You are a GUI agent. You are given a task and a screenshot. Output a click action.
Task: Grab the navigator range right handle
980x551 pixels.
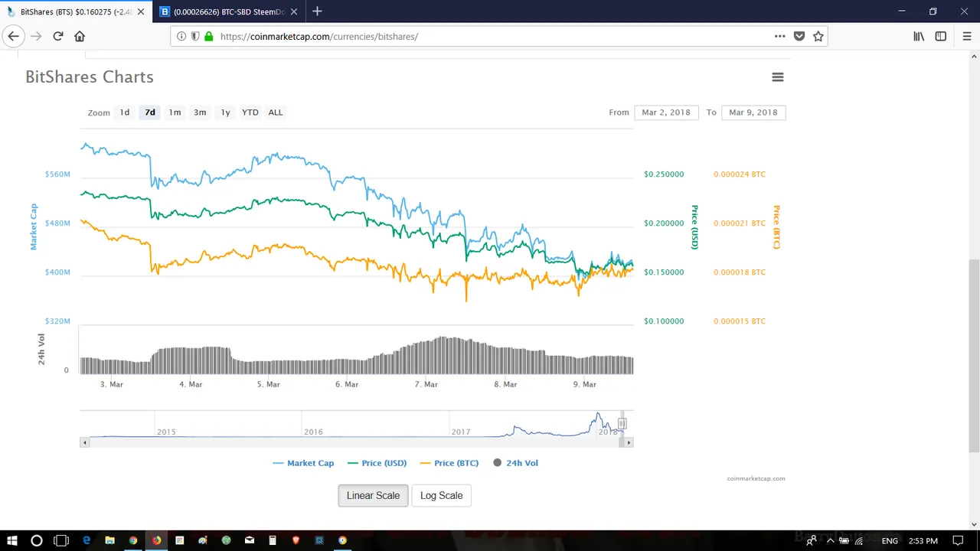622,424
